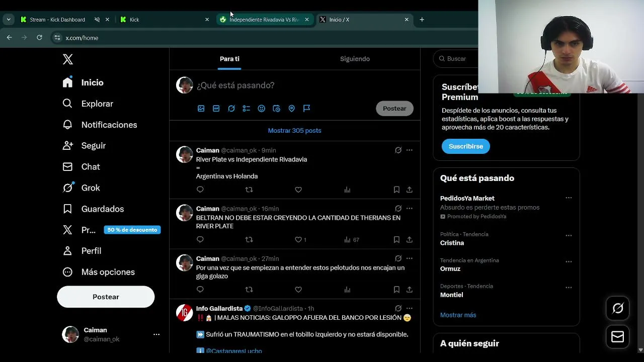
Task: Click schedule post icon in composer
Action: point(277,108)
